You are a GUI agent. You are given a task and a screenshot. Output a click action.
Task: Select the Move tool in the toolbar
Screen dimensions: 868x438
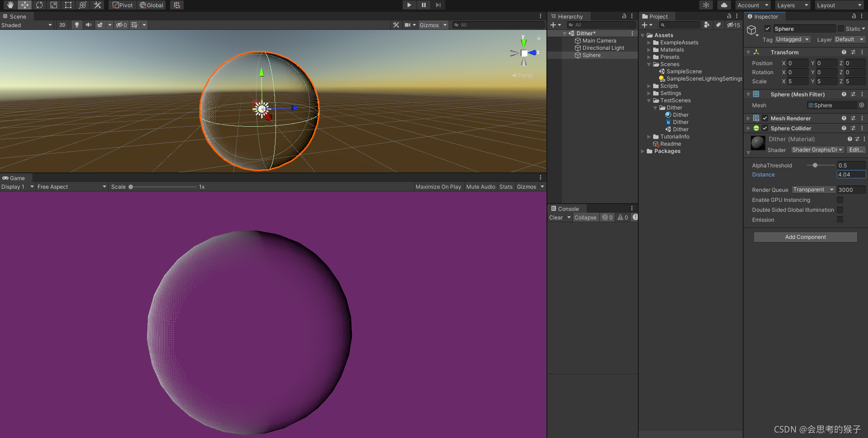coord(25,5)
